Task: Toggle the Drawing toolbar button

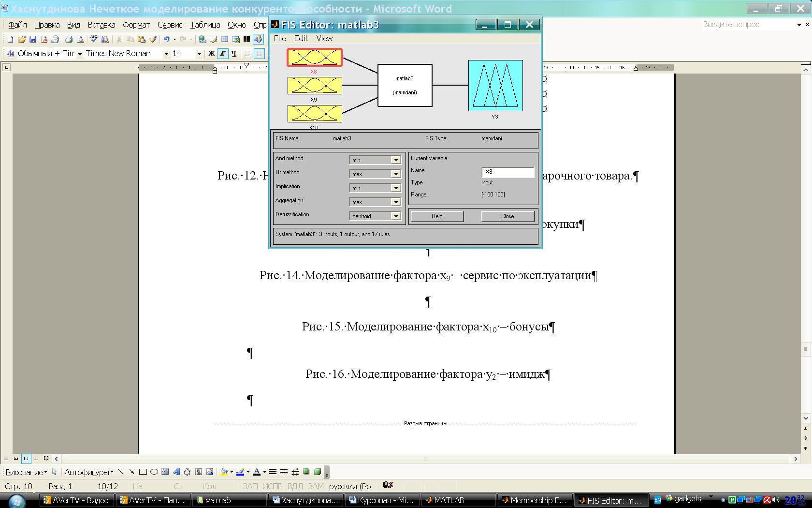Action: (258, 39)
